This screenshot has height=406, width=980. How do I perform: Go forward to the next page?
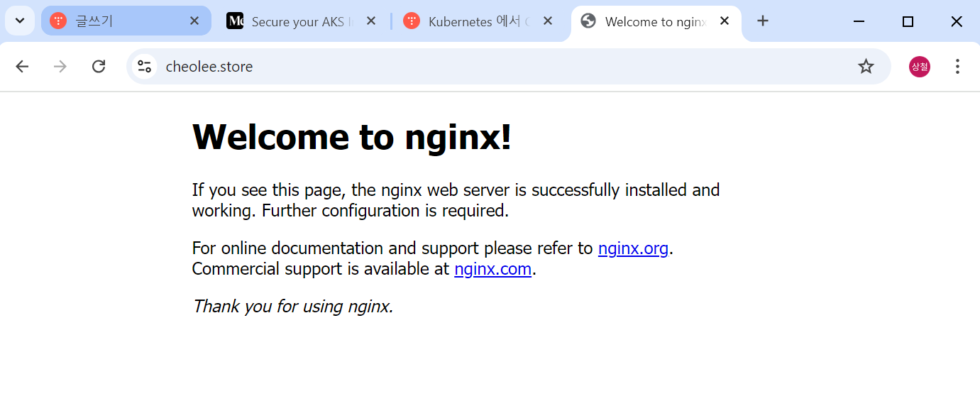[60, 67]
